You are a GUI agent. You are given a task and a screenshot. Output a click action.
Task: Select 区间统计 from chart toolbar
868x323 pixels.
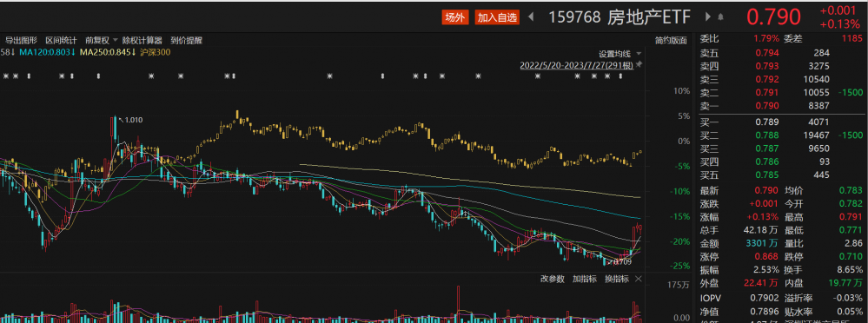pyautogui.click(x=61, y=40)
